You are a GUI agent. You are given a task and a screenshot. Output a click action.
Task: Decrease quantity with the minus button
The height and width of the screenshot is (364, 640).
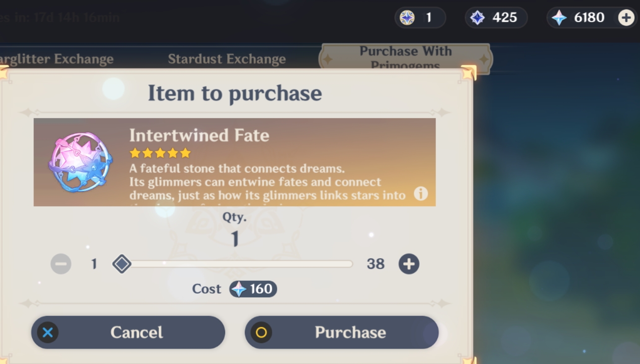61,263
